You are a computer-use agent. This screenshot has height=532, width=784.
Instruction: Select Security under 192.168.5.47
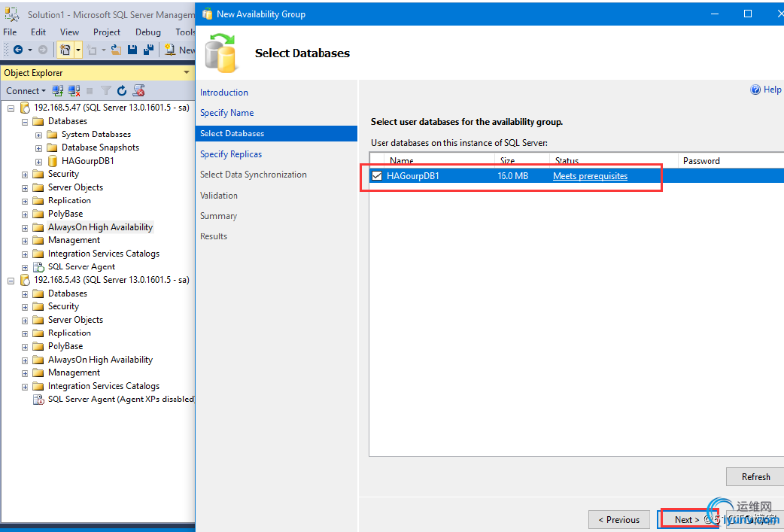[63, 174]
